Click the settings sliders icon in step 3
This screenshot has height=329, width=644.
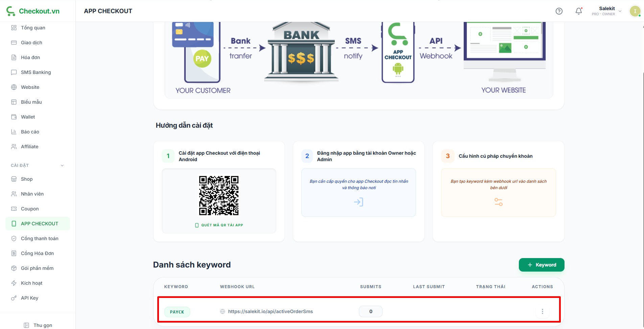tap(498, 202)
